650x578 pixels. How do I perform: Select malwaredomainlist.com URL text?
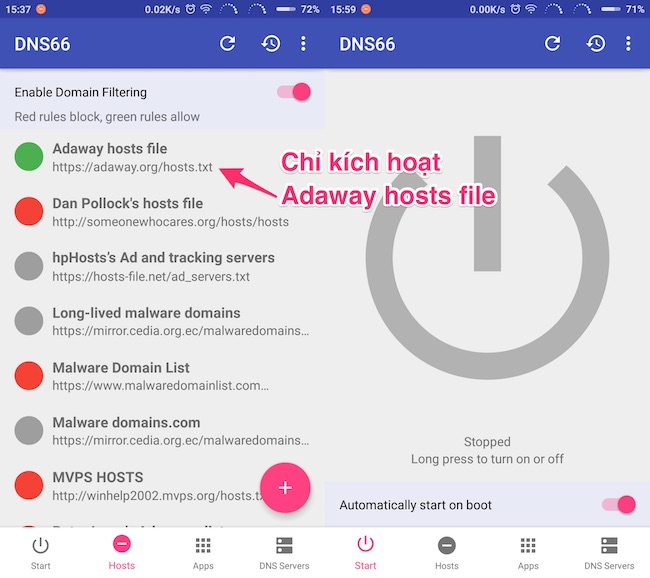(x=160, y=386)
